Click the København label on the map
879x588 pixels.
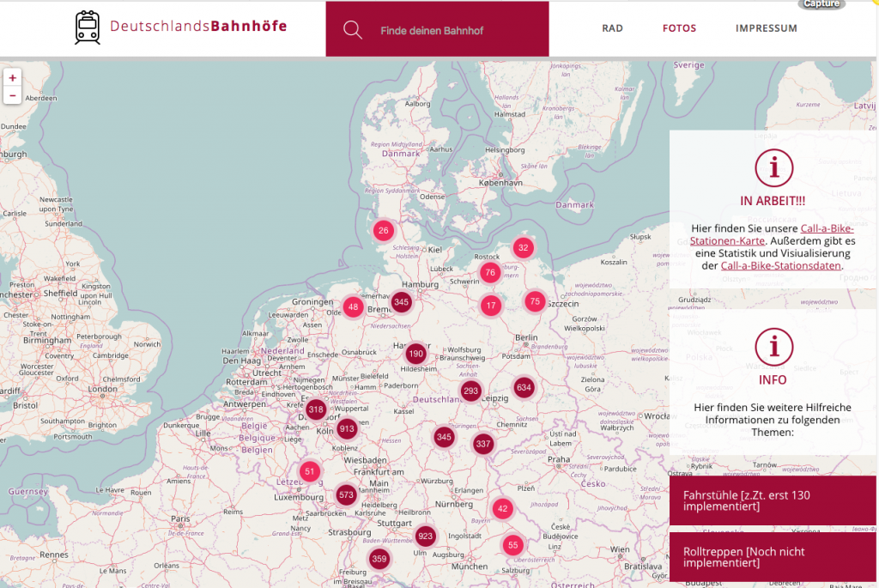[500, 183]
